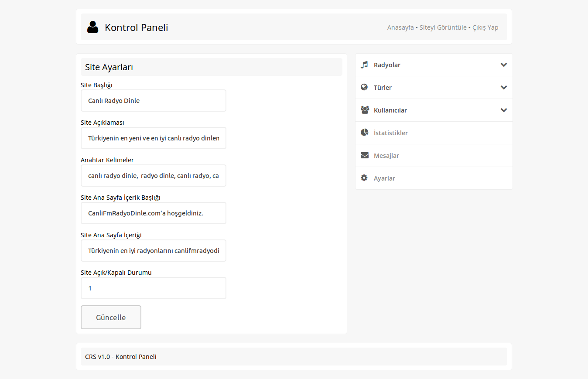Click the users group icon for Kullanıcılar
Screen dimensions: 588x379
point(365,110)
